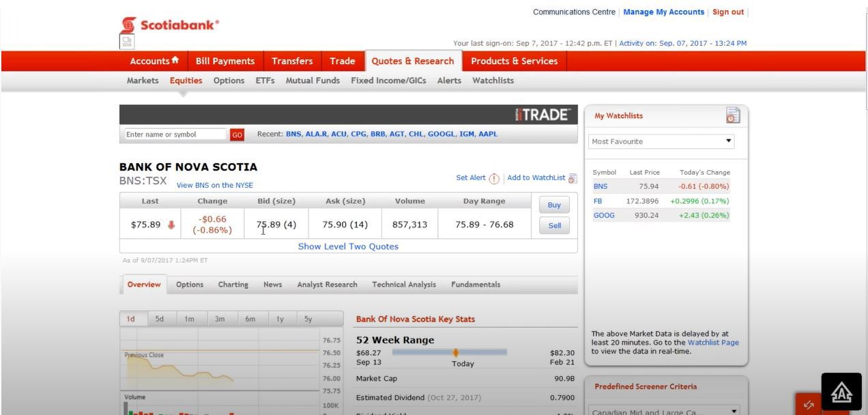The width and height of the screenshot is (868, 415).
Task: Click the Buy button
Action: tap(554, 205)
